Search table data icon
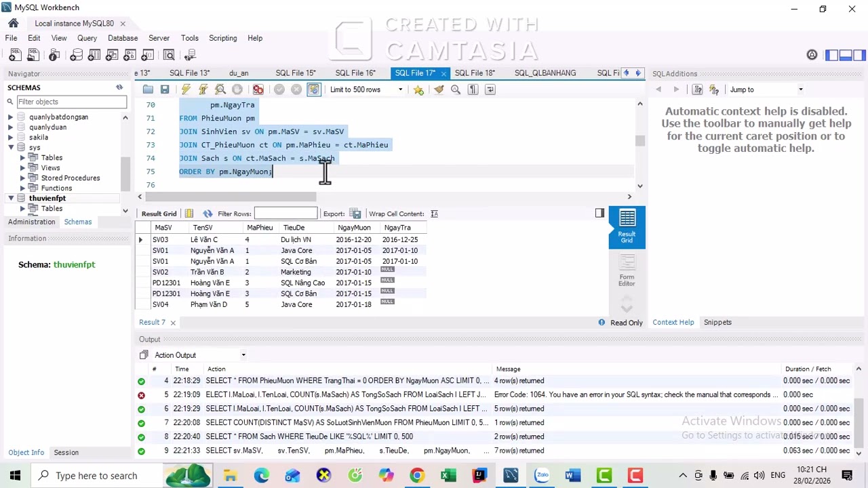Viewport: 868px width, 488px height. point(169,55)
